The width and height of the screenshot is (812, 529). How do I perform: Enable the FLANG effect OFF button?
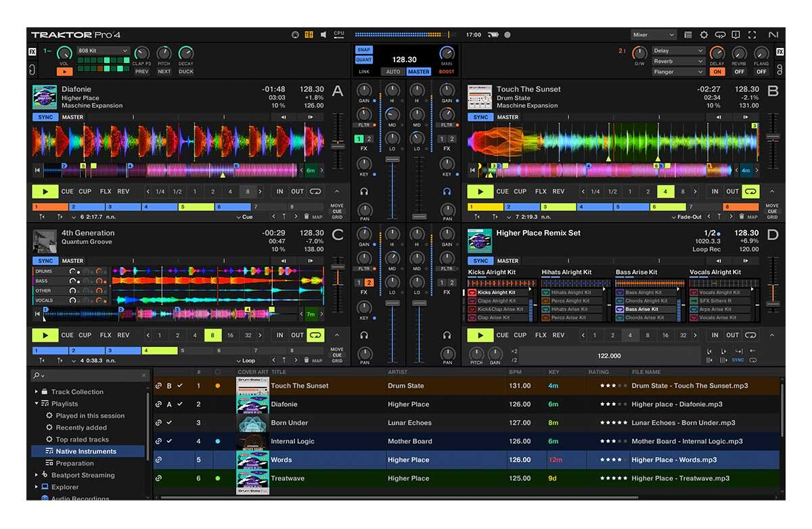pos(762,72)
